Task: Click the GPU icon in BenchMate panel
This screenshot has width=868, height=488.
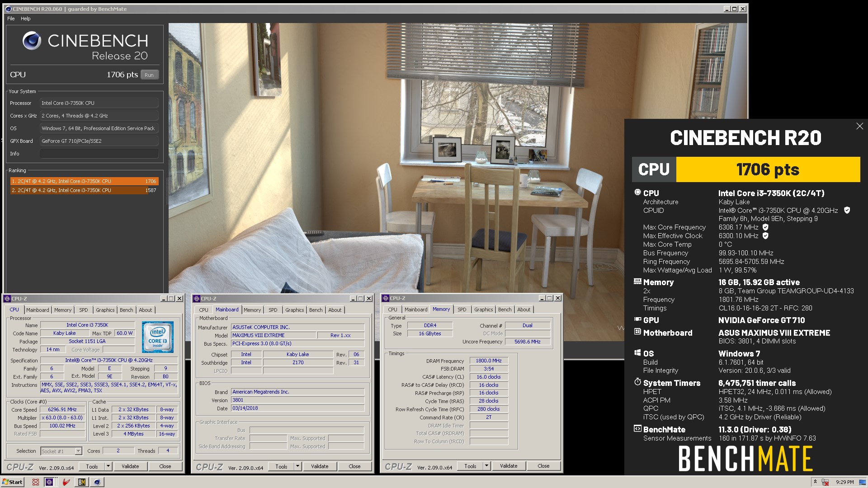Action: point(637,319)
